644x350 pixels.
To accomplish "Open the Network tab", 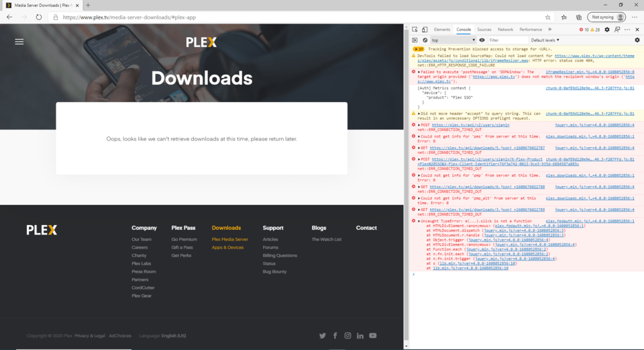I will point(505,30).
